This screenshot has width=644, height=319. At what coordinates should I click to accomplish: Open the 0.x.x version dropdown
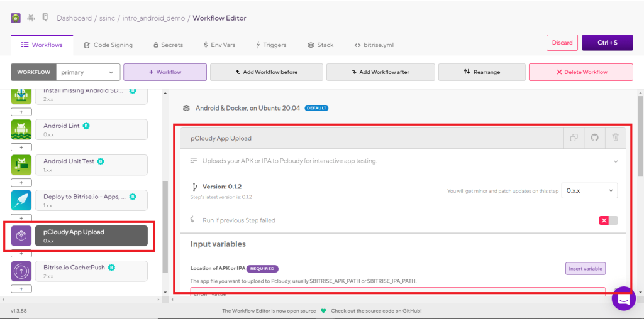[589, 190]
